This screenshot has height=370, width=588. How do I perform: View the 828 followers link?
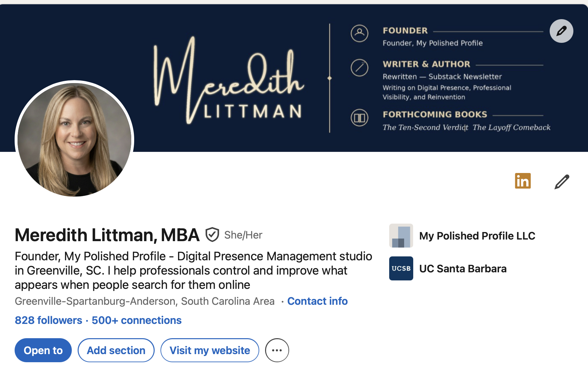48,320
